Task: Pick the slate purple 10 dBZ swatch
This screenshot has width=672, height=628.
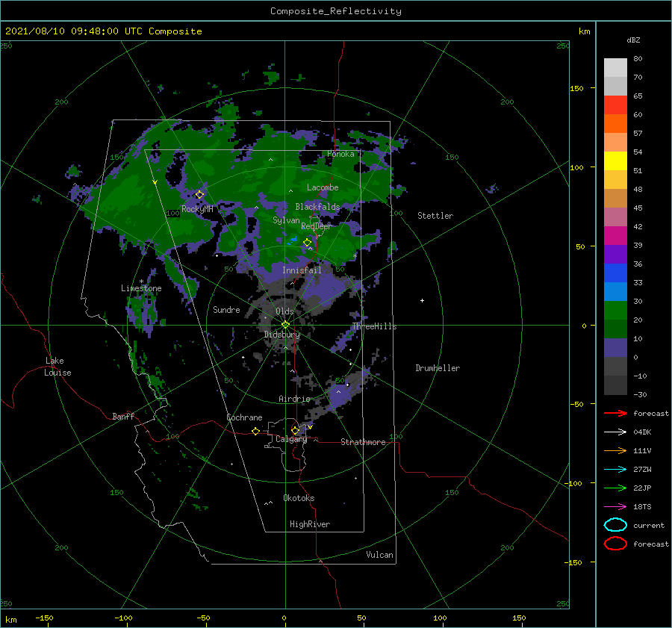Action: pyautogui.click(x=615, y=347)
